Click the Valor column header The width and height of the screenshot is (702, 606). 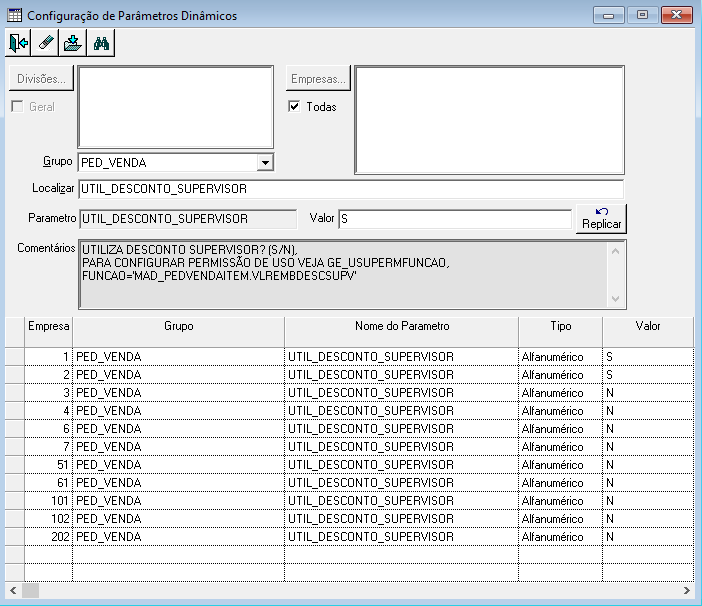click(x=648, y=332)
